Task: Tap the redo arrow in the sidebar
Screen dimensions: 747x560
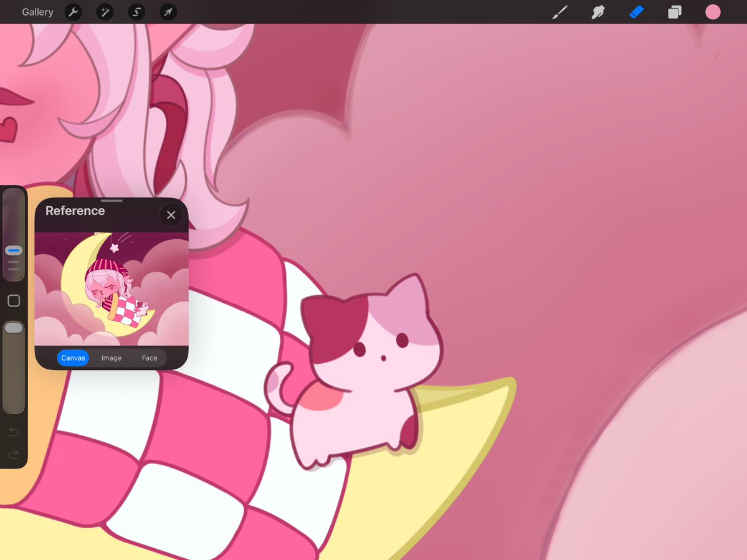Action: coord(13,455)
